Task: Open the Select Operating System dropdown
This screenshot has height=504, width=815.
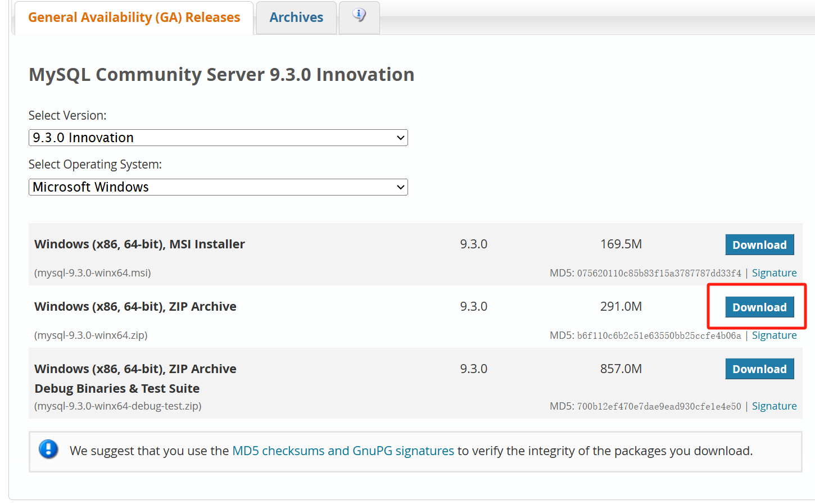Action: 218,187
